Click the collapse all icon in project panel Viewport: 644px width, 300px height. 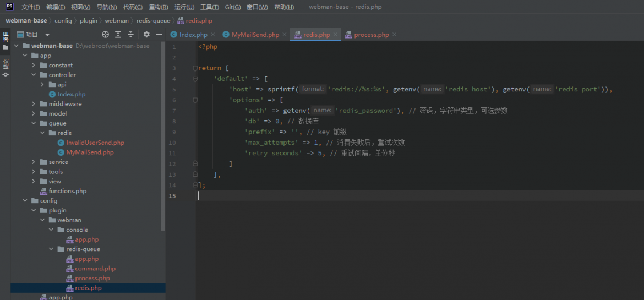click(130, 35)
